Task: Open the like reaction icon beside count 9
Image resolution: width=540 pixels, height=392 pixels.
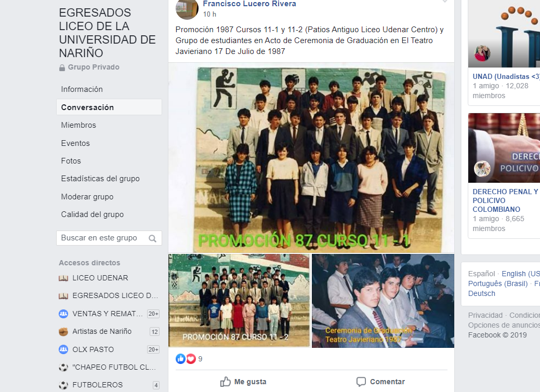Action: tap(180, 359)
